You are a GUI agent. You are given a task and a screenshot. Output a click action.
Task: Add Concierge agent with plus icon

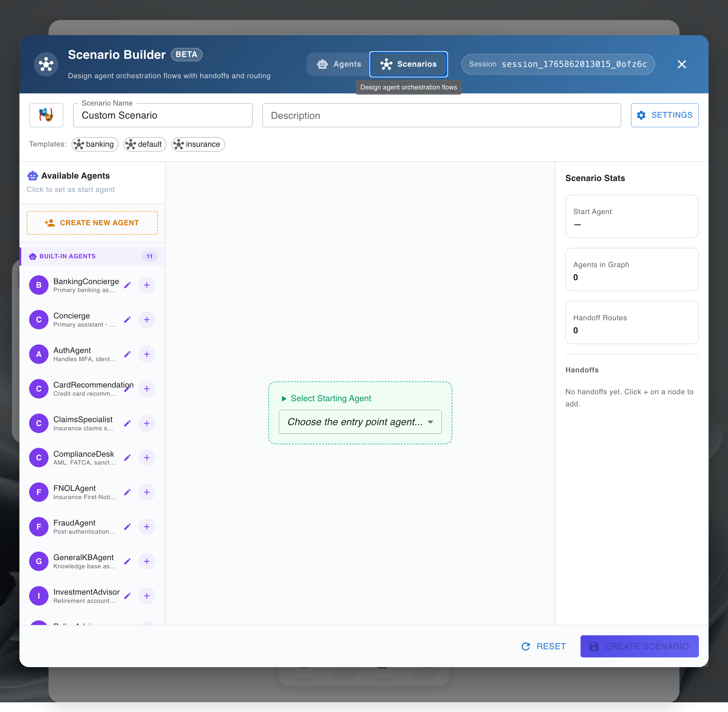tap(147, 320)
